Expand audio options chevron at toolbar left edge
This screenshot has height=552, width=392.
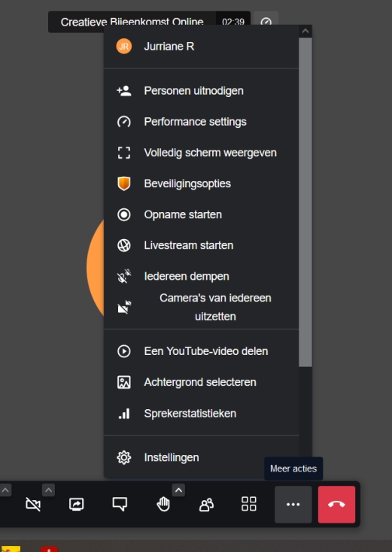point(5,490)
